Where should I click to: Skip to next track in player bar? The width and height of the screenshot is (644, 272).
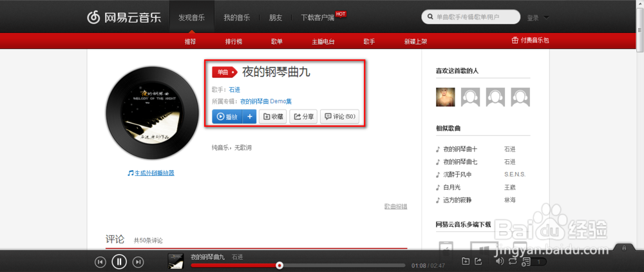tap(139, 262)
